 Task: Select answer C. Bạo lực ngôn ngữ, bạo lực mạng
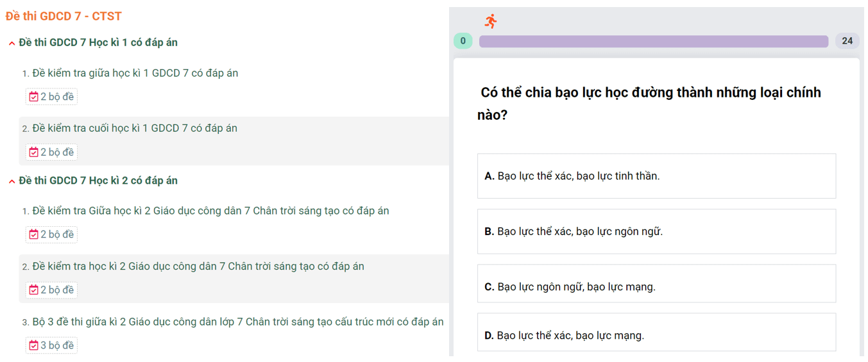656,286
